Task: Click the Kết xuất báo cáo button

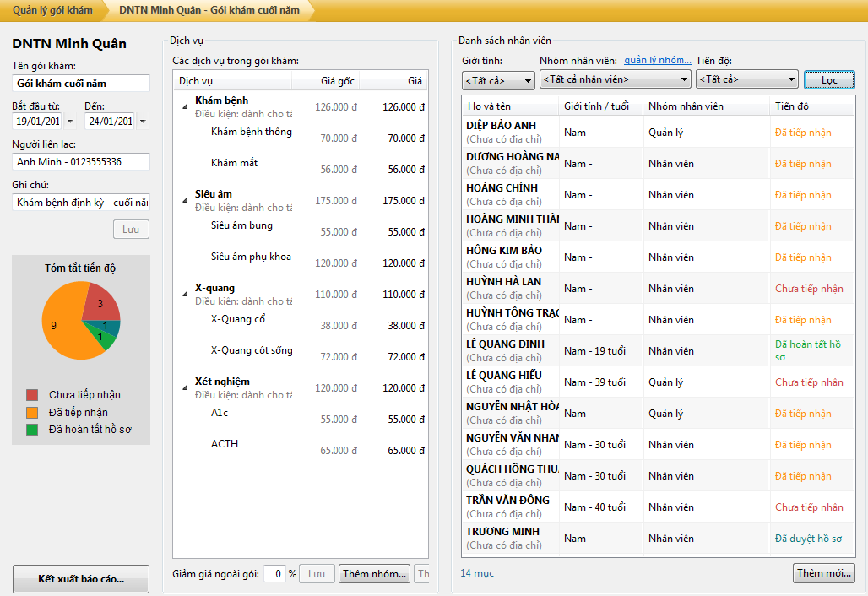Action: tap(81, 579)
